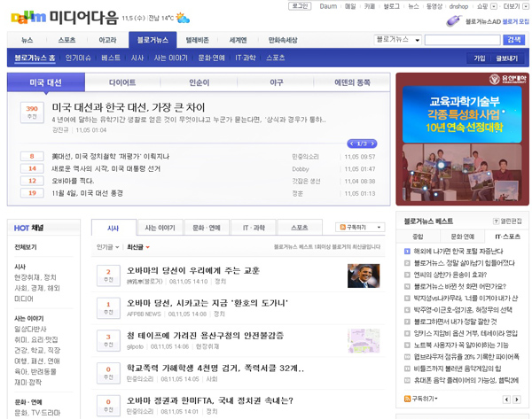
Task: Open headline 미국 대선과 한국 대선, 가장 큰 차이
Action: click(x=129, y=108)
